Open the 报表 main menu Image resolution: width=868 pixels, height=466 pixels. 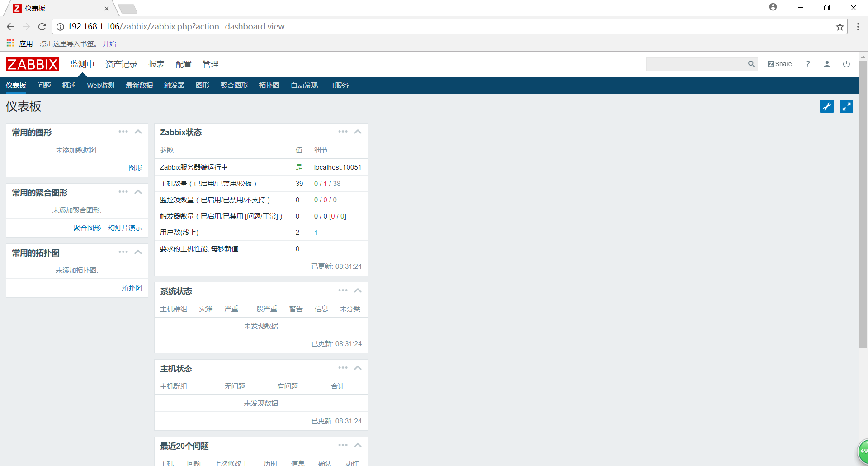pyautogui.click(x=156, y=64)
